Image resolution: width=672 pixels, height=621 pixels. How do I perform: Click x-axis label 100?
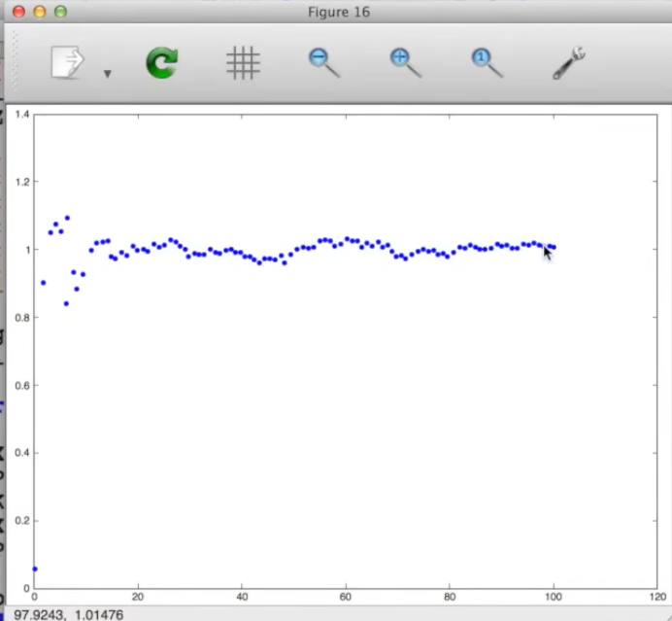pos(554,597)
